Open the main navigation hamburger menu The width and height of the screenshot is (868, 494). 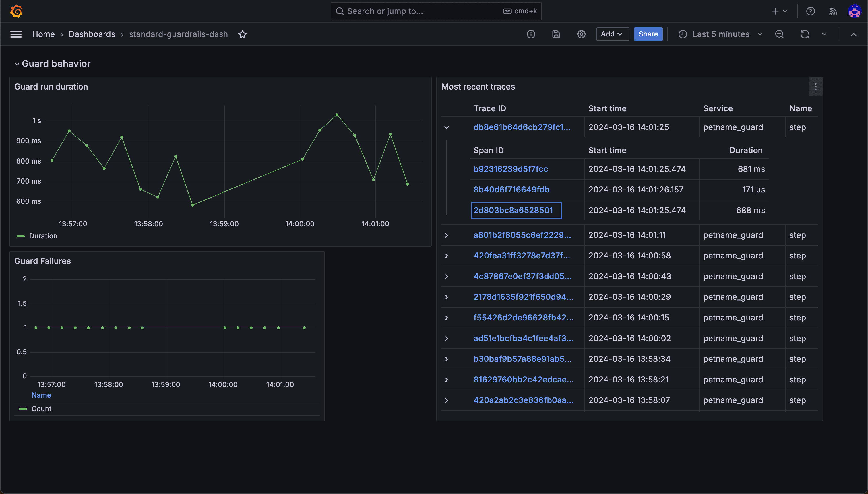(x=16, y=34)
